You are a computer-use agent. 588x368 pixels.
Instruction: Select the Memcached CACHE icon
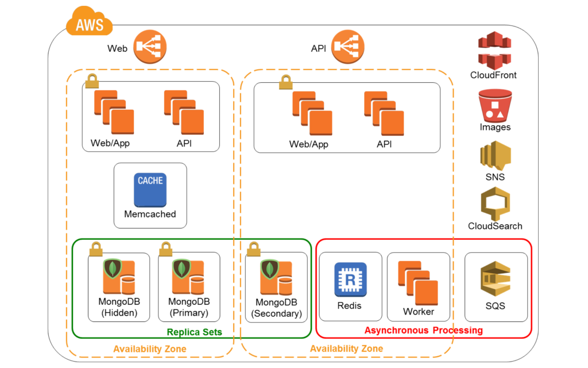coord(150,190)
